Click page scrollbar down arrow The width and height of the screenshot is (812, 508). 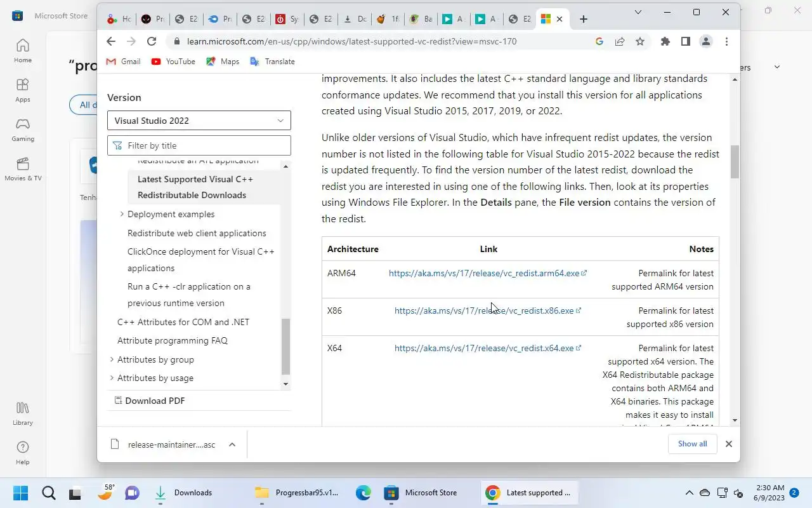click(735, 420)
